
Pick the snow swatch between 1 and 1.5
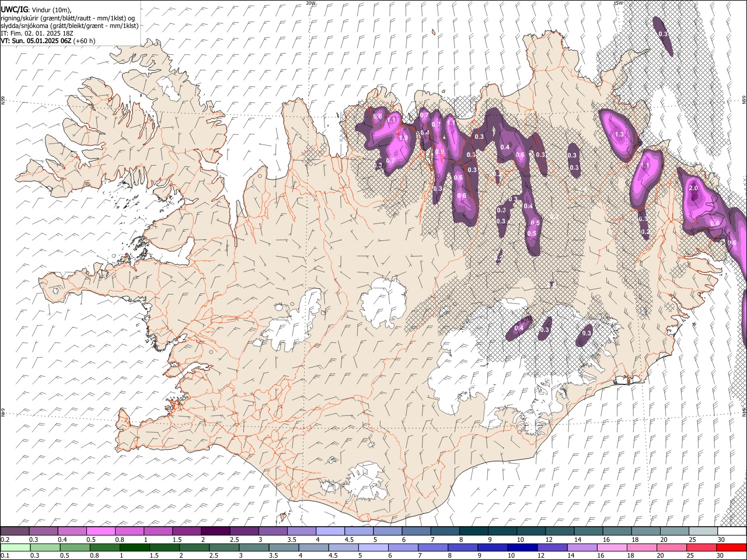tap(158, 531)
